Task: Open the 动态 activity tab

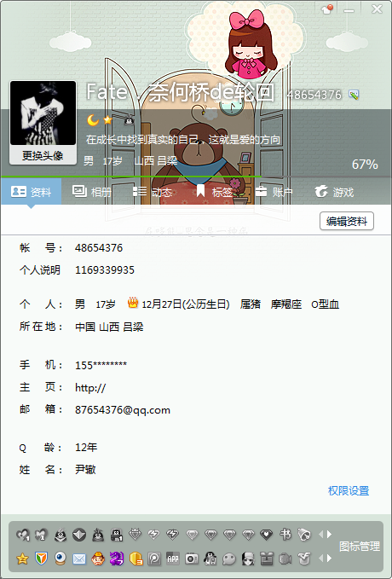Action: pyautogui.click(x=152, y=192)
